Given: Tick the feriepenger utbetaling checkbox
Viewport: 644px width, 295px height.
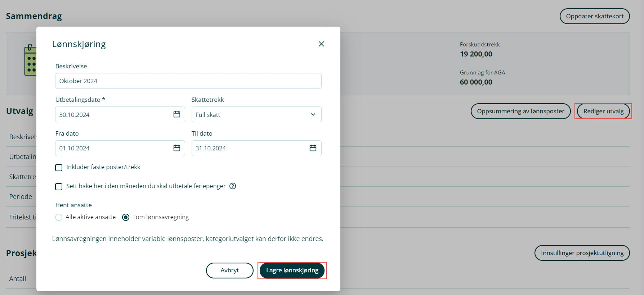Looking at the screenshot, I should [x=59, y=186].
